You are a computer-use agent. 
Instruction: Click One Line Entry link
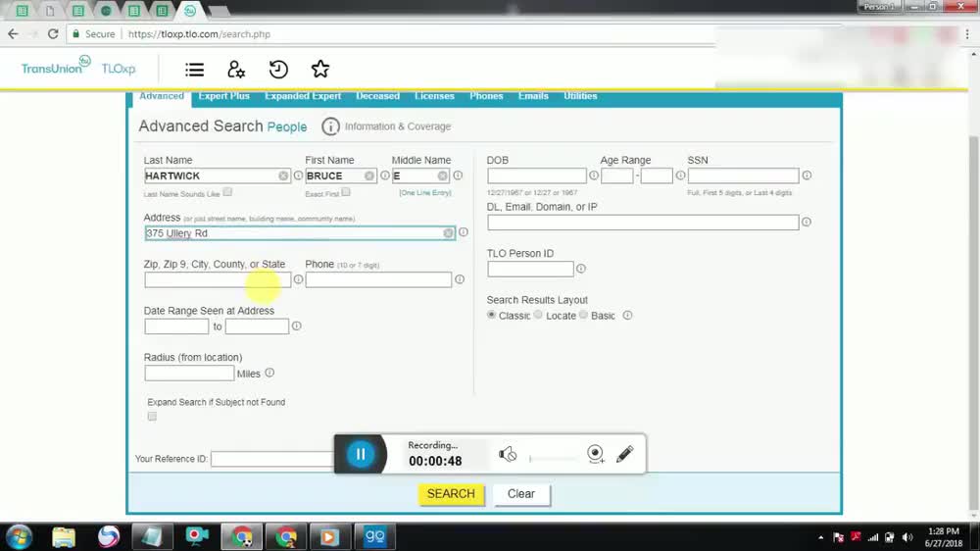coord(425,192)
